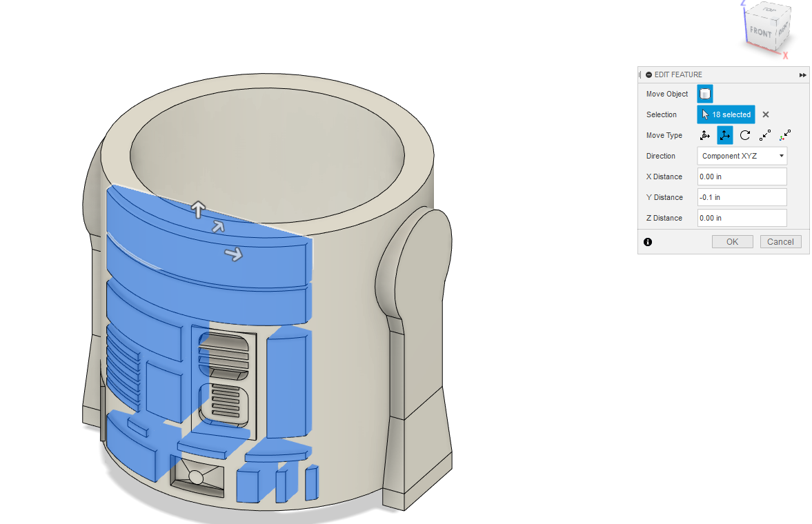Collapse the Edit Feature panel minus icon

649,74
